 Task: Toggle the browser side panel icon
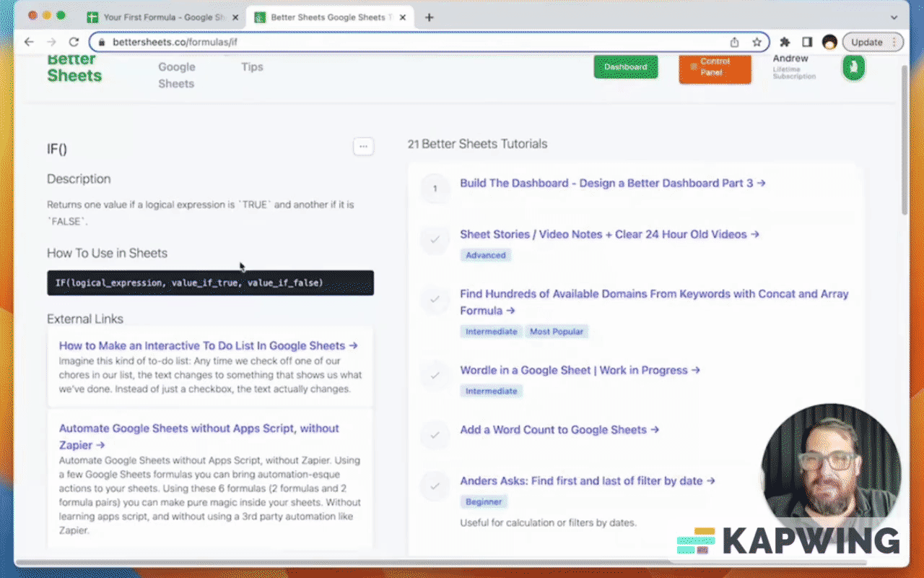click(807, 42)
